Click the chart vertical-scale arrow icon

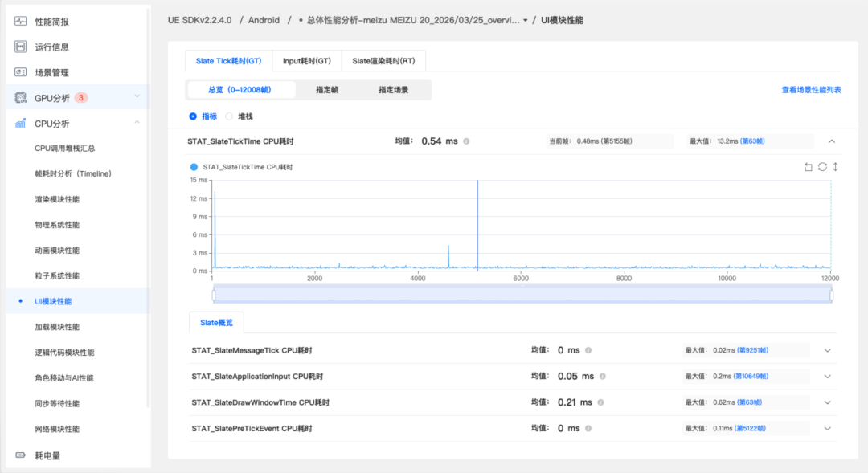(836, 167)
